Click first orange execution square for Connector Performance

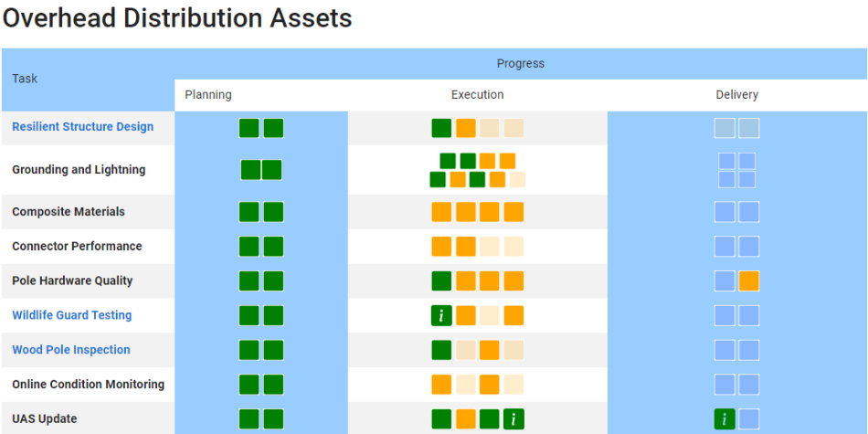click(x=441, y=247)
